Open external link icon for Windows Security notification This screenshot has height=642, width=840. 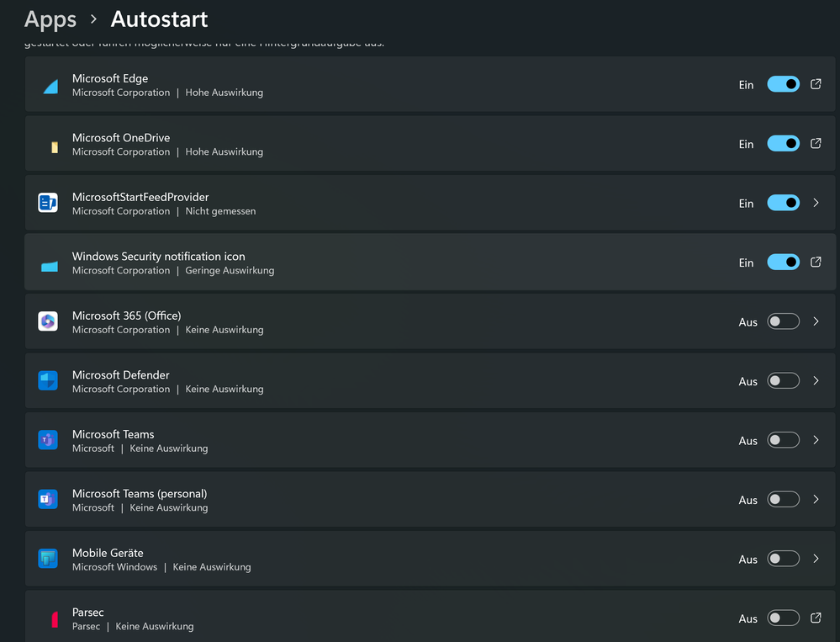pos(816,262)
